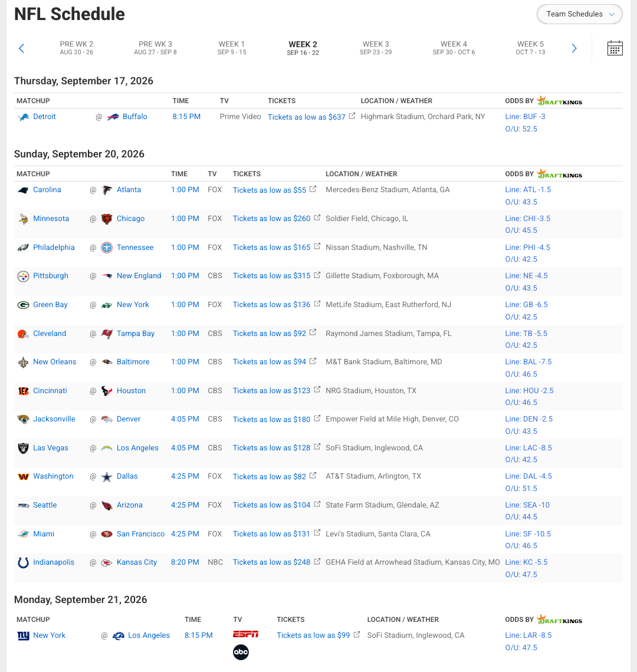Select the WEEK 2 tab
The image size is (637, 672).
pos(303,48)
